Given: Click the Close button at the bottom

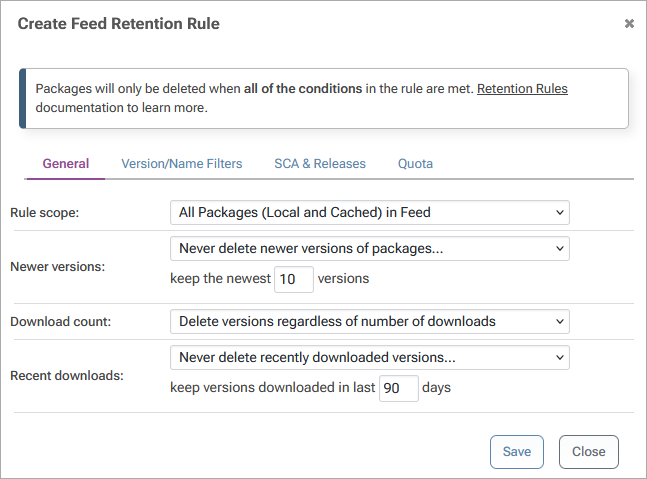Looking at the screenshot, I should click(x=588, y=452).
